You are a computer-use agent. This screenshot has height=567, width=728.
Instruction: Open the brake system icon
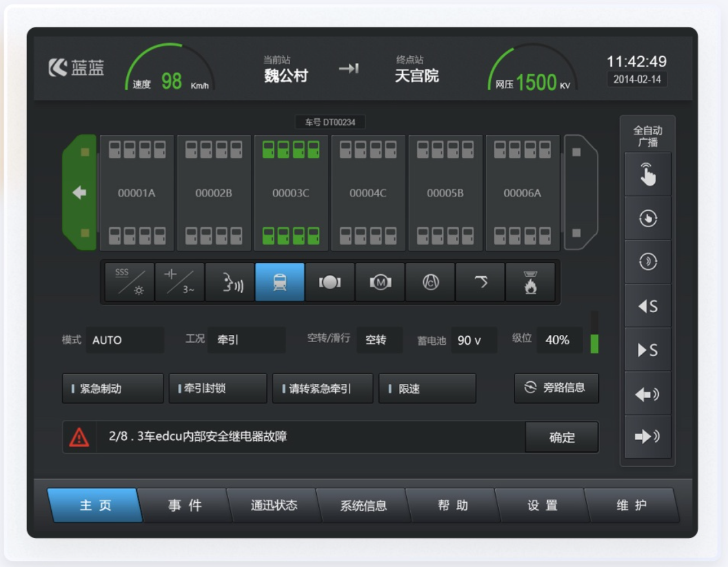point(329,282)
